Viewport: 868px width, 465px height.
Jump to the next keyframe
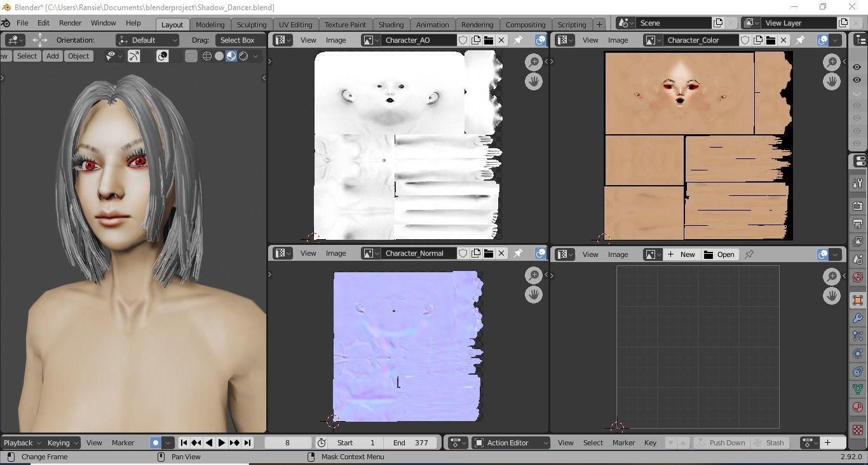tap(234, 443)
